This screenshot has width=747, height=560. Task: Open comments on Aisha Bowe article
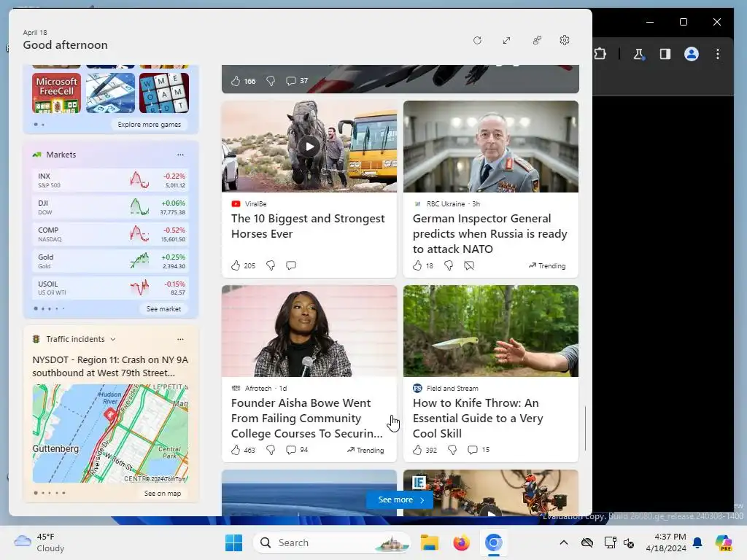click(x=297, y=450)
